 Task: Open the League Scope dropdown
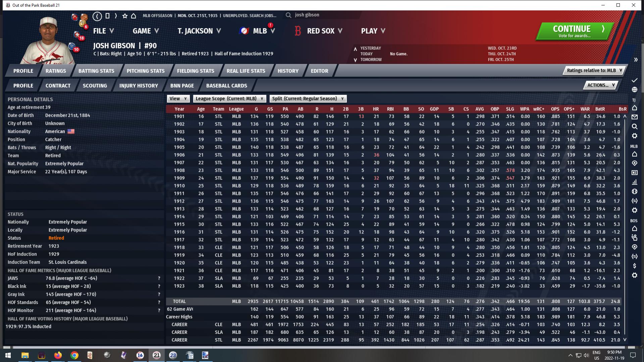[230, 99]
